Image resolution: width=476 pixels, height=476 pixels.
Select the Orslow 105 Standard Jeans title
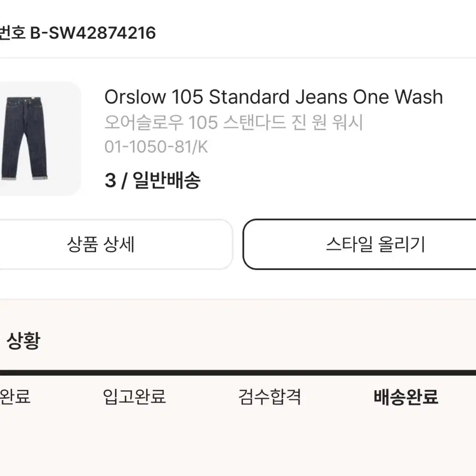[x=274, y=97]
